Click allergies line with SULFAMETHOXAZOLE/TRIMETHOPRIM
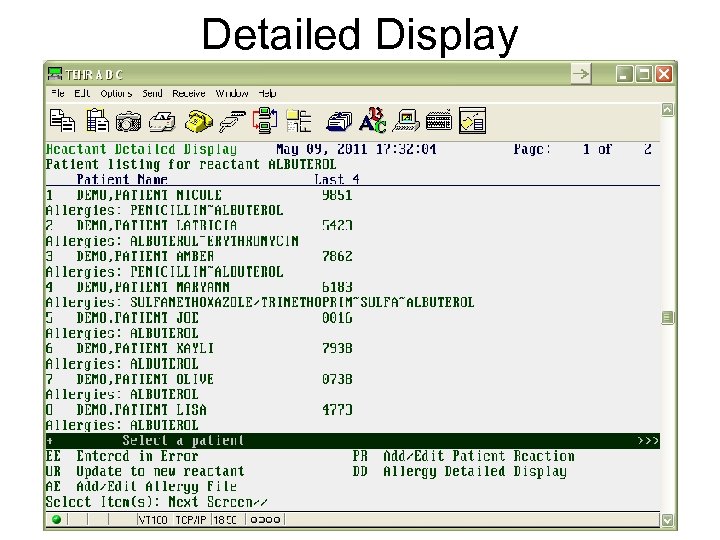720x540 pixels. [x=260, y=303]
